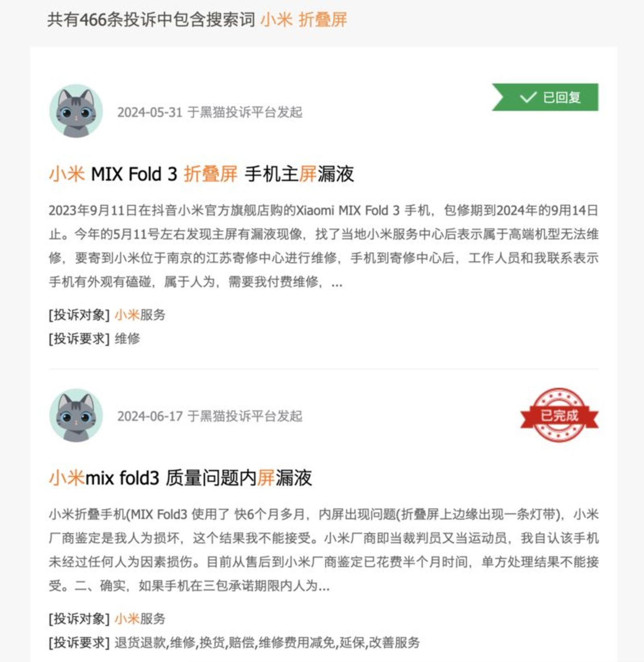Click the first complaint's description starting 2023年9月11日

(x=323, y=246)
